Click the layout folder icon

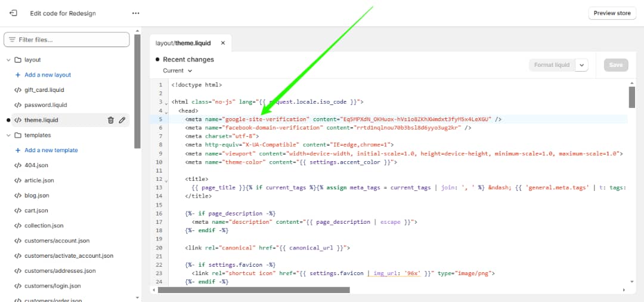pyautogui.click(x=18, y=60)
